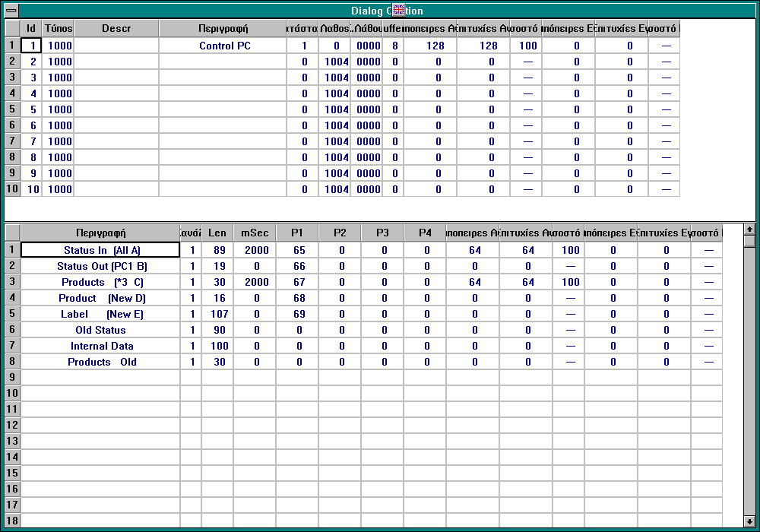Click the lower grid scrollbar thumb
Screen dimensions: 760x532
coord(749,242)
